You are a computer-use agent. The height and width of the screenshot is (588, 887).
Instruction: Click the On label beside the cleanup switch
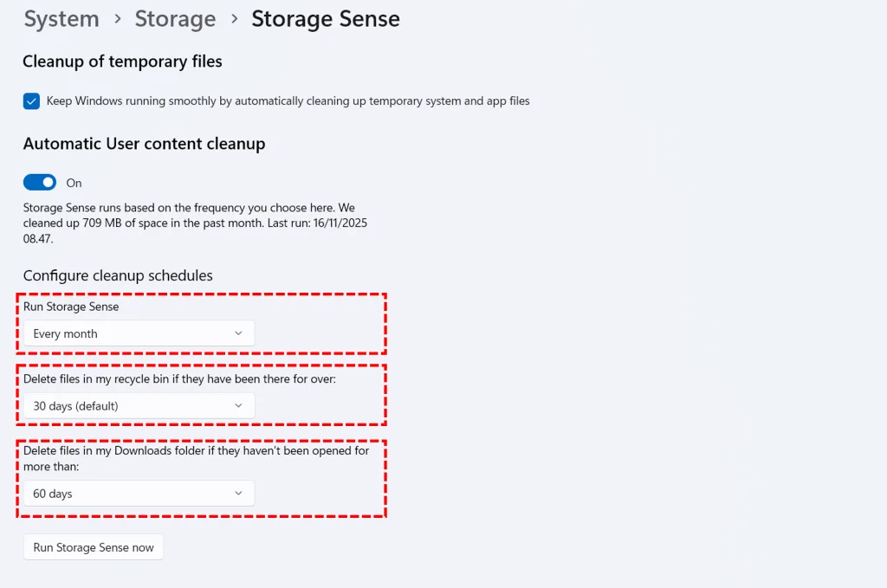74,183
